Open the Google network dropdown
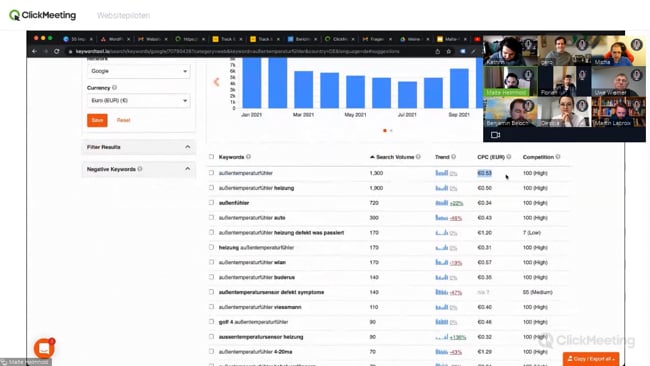 [138, 71]
